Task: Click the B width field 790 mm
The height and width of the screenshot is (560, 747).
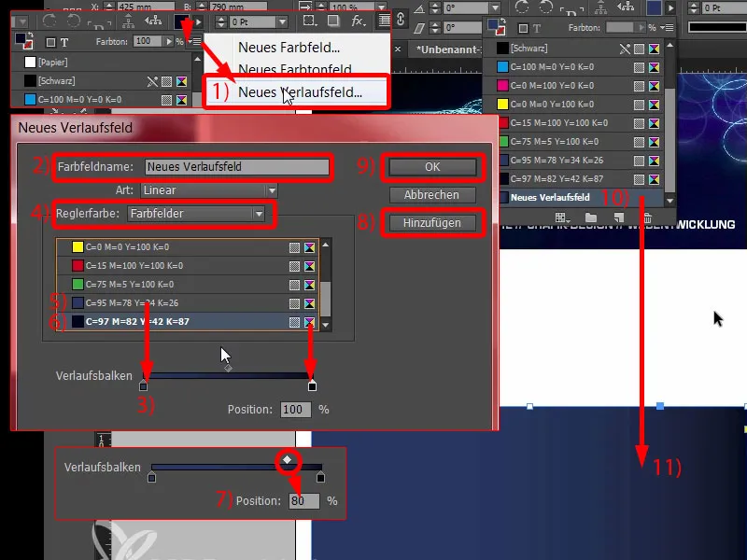Action: (x=238, y=7)
